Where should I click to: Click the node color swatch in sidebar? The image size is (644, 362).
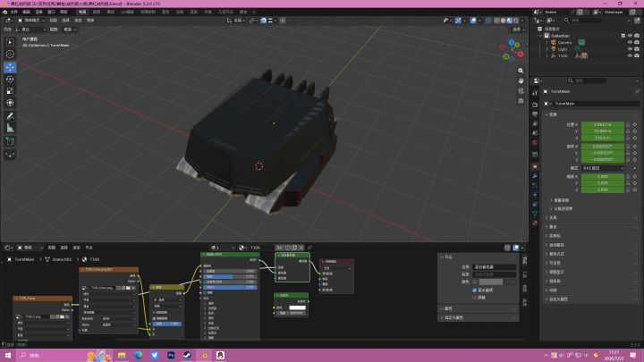coord(491,282)
